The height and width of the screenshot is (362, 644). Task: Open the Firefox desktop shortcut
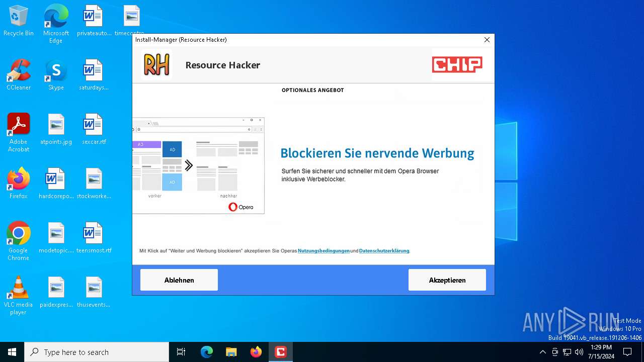tap(19, 184)
